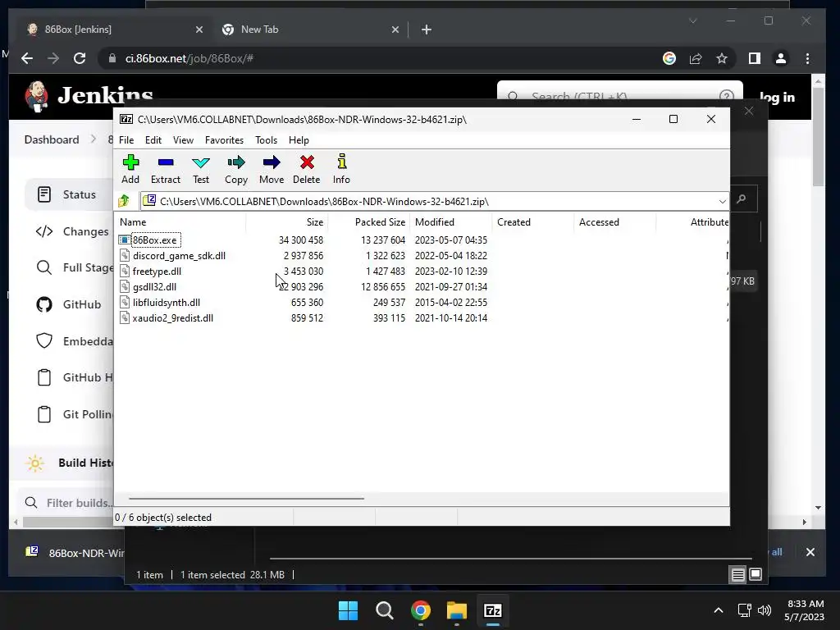Click the Chrome taskbar icon
Image resolution: width=840 pixels, height=630 pixels.
click(421, 610)
